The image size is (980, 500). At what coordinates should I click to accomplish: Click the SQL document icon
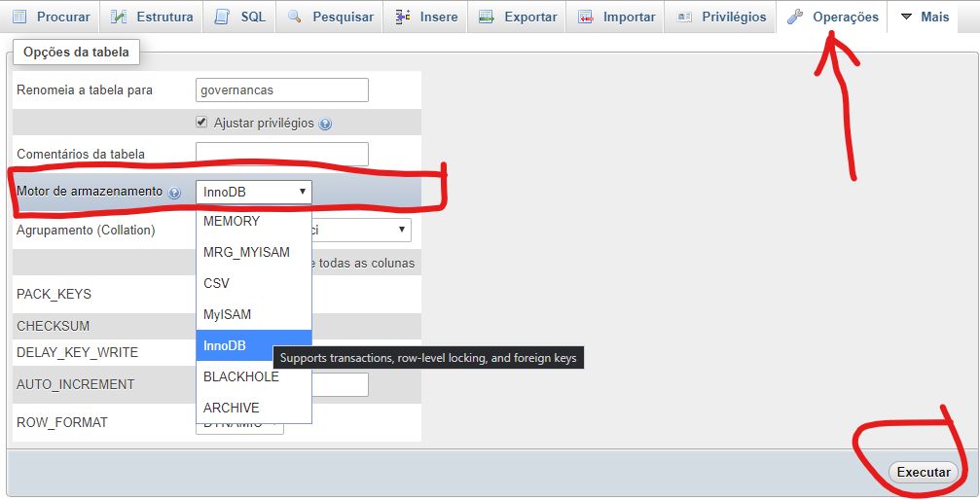pyautogui.click(x=222, y=17)
